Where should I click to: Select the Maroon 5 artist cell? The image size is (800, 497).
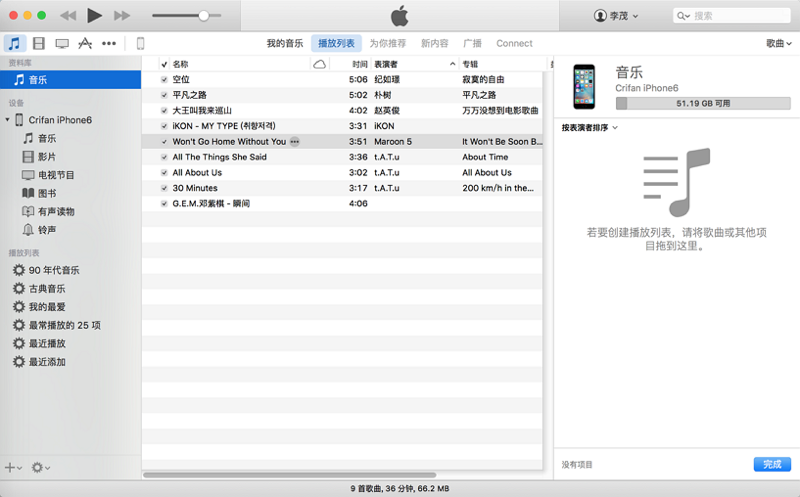click(393, 142)
